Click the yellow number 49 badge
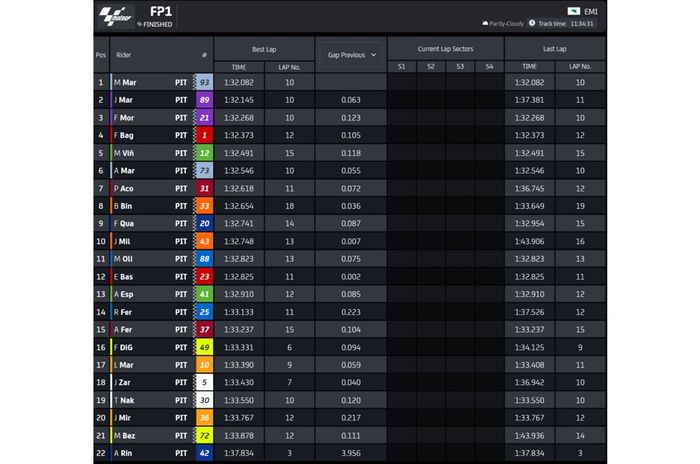 tap(204, 347)
